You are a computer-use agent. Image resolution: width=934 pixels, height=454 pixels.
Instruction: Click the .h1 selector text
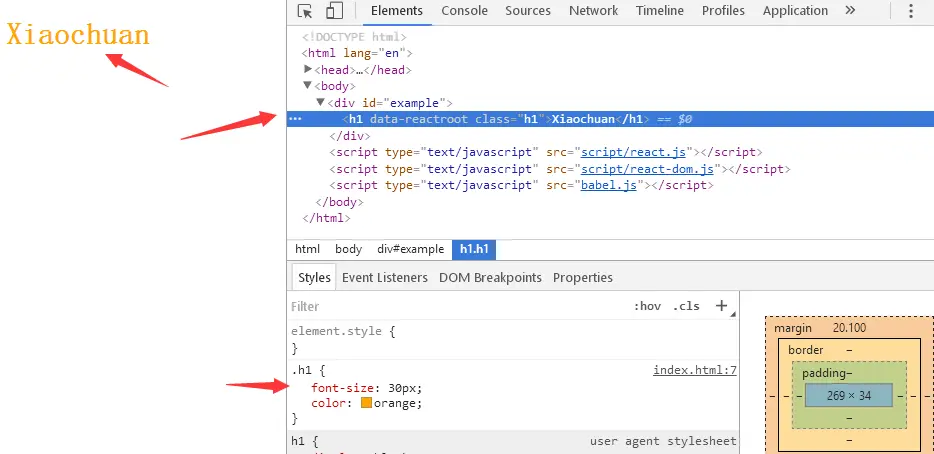(x=301, y=371)
